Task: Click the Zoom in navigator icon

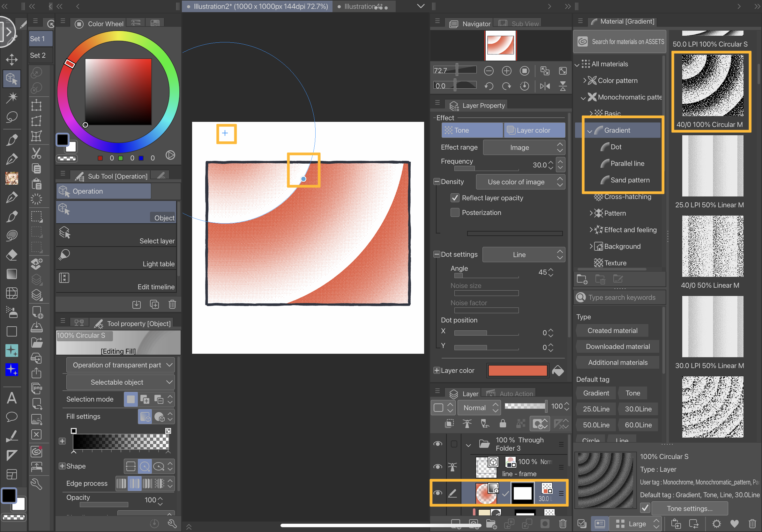Action: click(x=506, y=70)
